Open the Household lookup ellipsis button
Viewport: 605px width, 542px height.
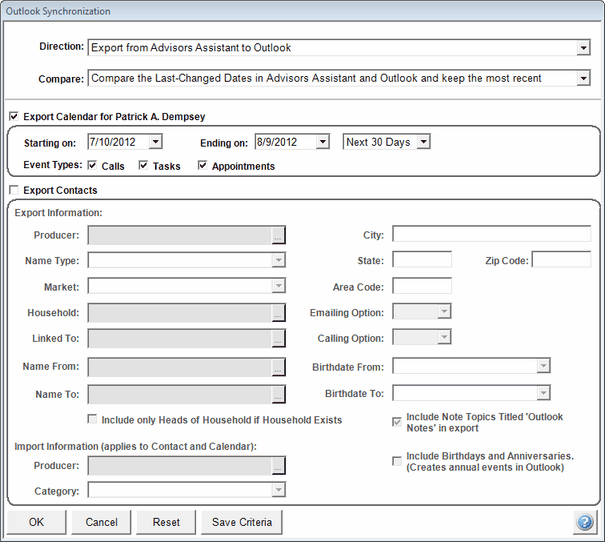(278, 313)
